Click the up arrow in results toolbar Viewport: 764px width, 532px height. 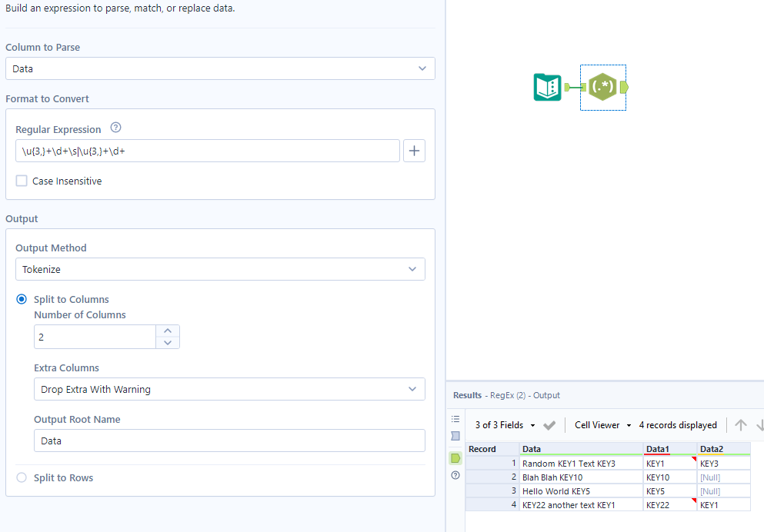pyautogui.click(x=741, y=425)
